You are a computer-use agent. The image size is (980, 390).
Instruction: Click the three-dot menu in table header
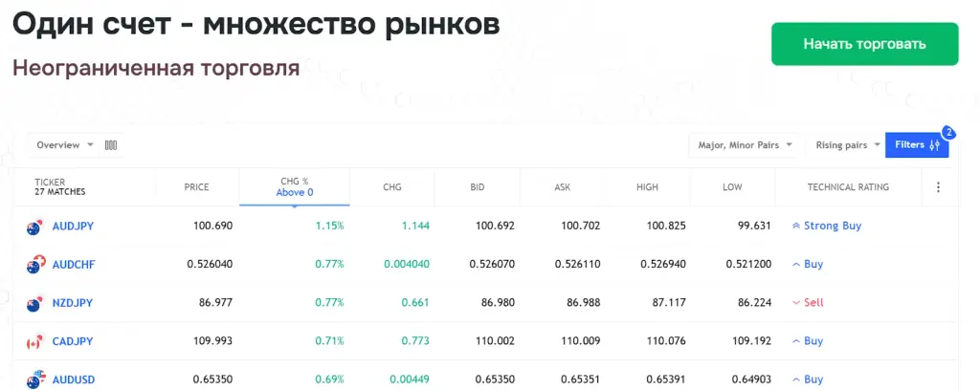[938, 187]
